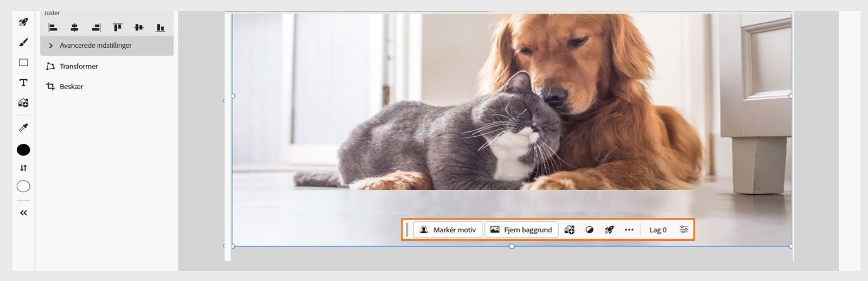Open the white background color swatch
Image resolution: width=868 pixels, height=281 pixels.
pyautogui.click(x=23, y=186)
